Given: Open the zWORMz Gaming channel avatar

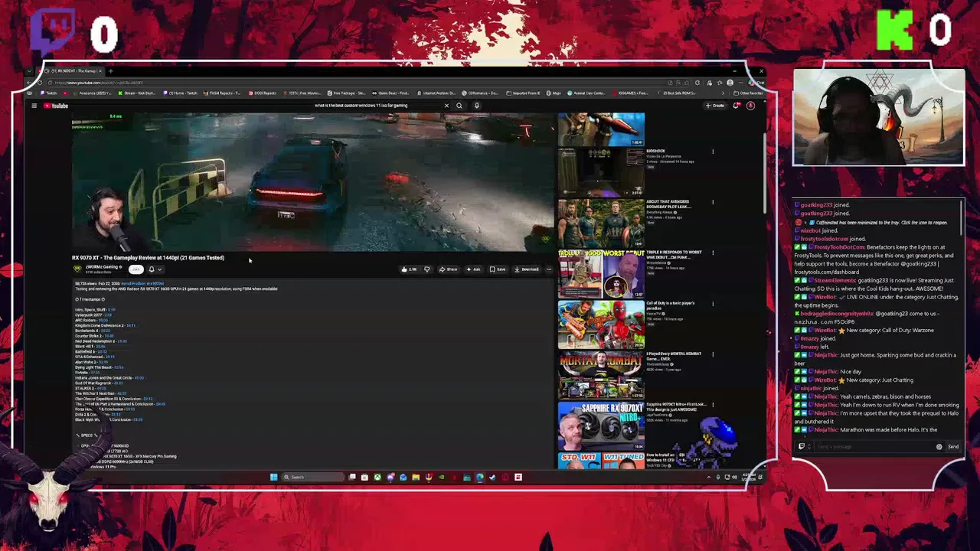Looking at the screenshot, I should point(77,269).
